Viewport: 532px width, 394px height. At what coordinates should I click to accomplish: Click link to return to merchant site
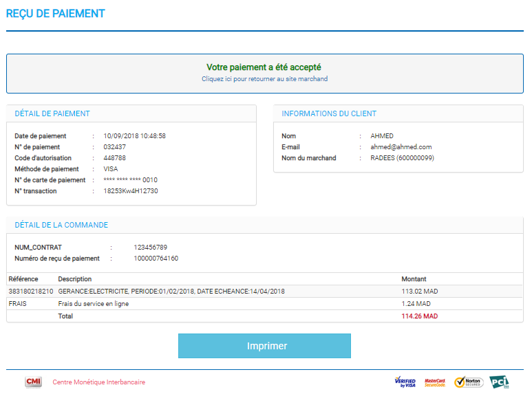click(264, 79)
